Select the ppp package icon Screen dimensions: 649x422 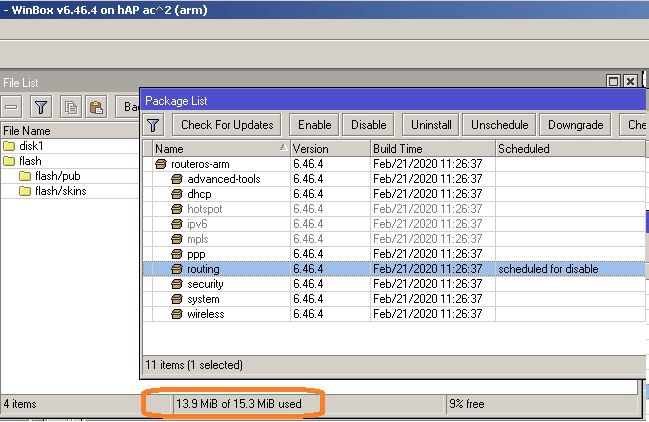pyautogui.click(x=177, y=254)
